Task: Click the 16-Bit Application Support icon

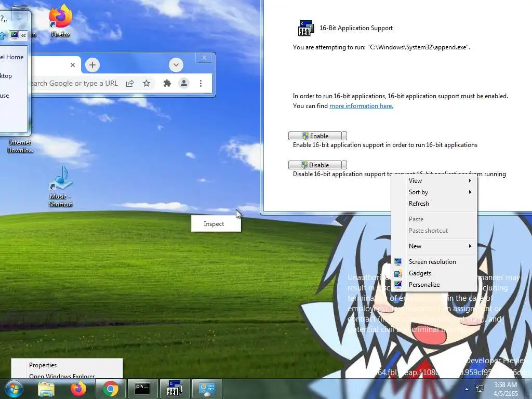Action: point(305,28)
